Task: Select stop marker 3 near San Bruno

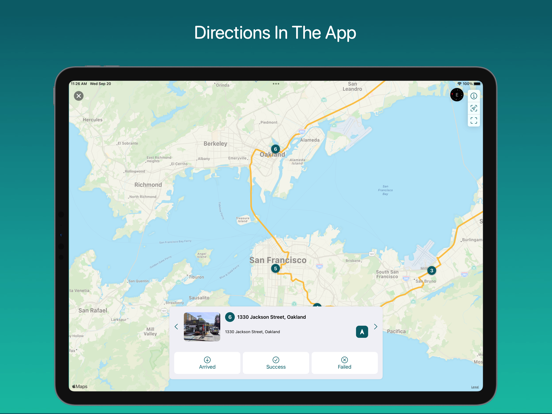Action: (x=431, y=270)
